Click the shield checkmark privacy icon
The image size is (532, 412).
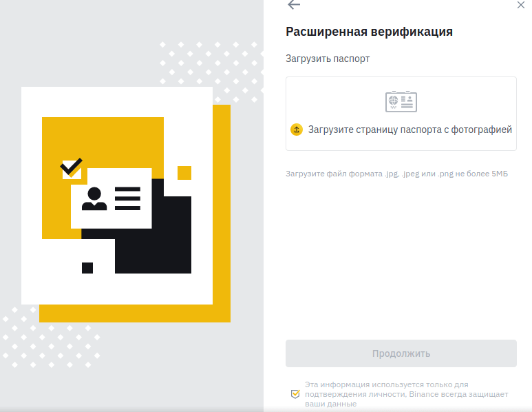295,394
